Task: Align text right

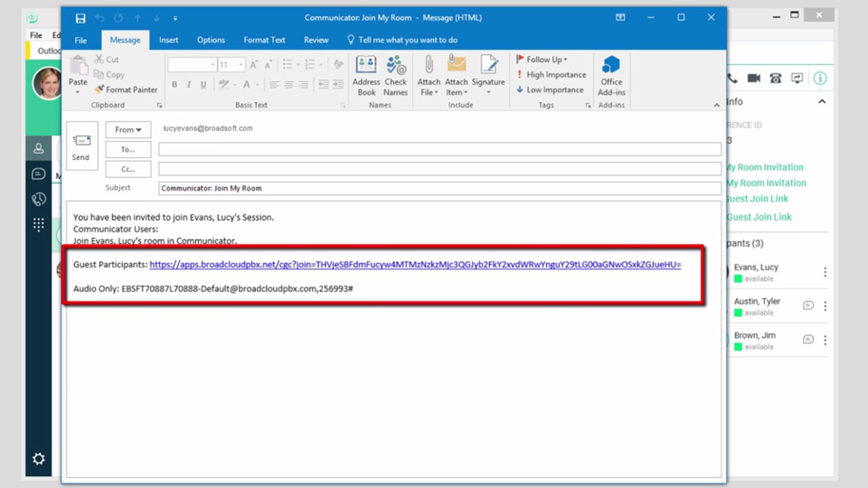Action: pyautogui.click(x=304, y=85)
